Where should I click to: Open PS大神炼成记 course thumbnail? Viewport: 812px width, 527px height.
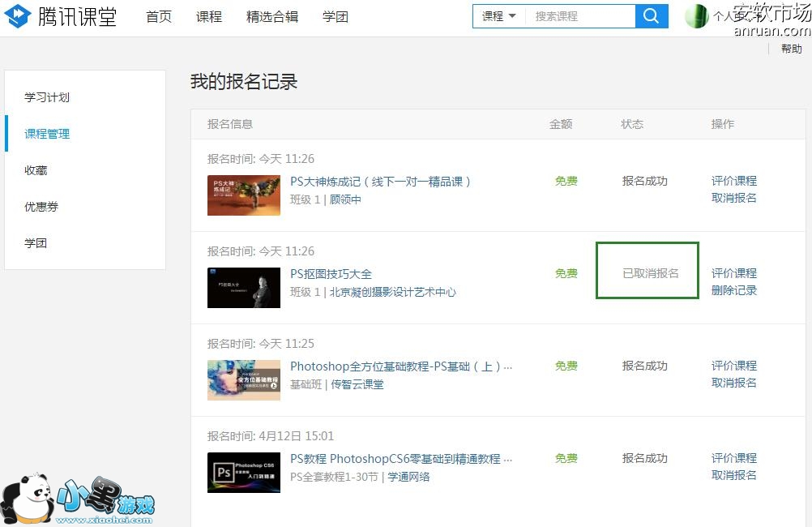tap(244, 195)
